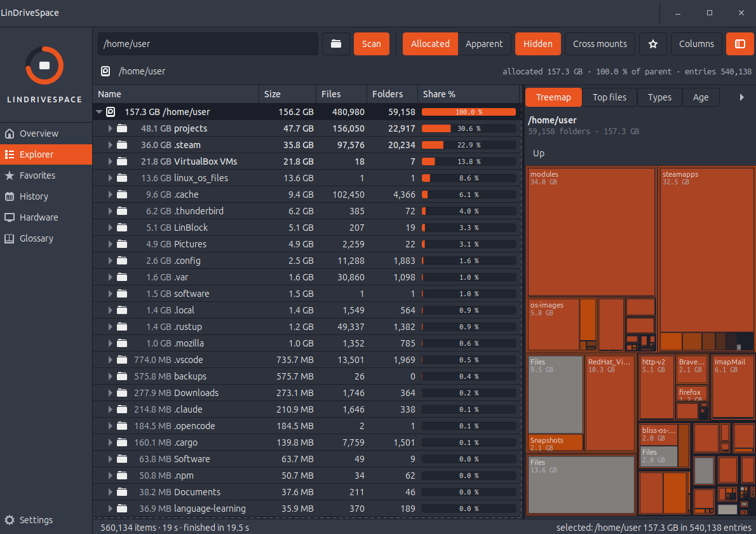Click the browse folder icon button
The width and height of the screenshot is (756, 534).
click(336, 44)
